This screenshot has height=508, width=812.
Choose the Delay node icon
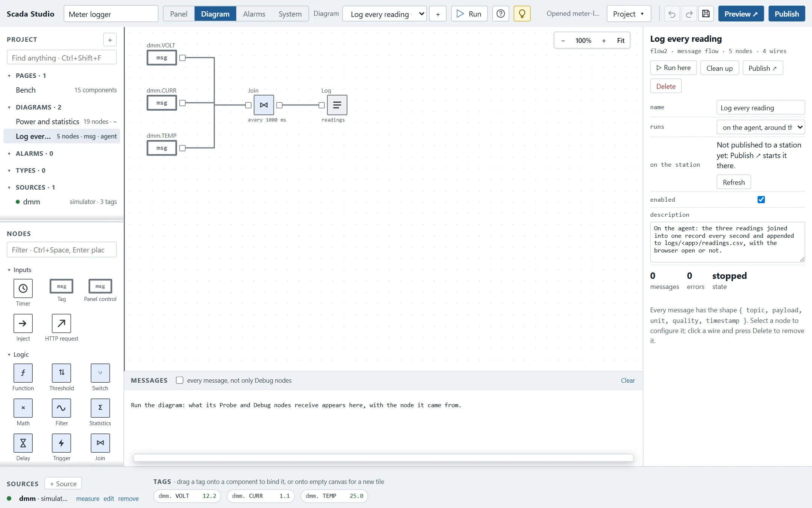23,443
